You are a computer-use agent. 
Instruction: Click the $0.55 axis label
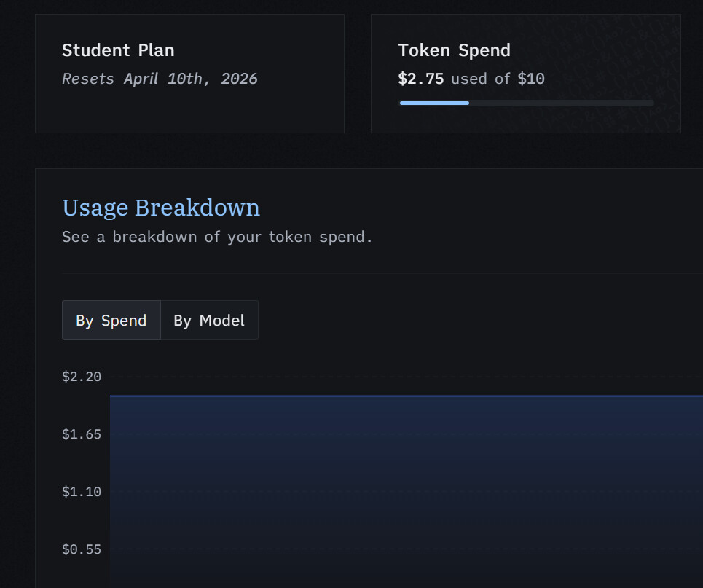tap(82, 549)
